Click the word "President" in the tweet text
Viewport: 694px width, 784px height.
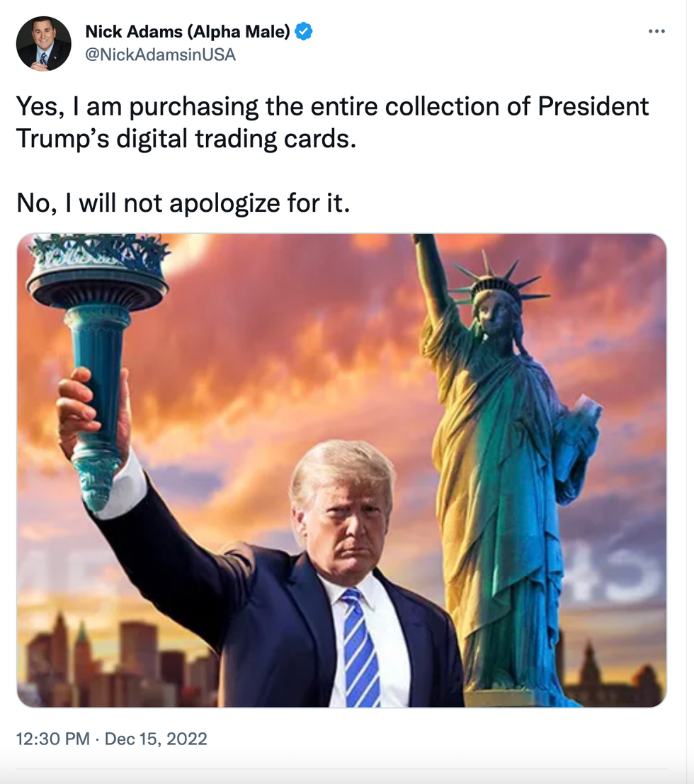click(x=593, y=106)
